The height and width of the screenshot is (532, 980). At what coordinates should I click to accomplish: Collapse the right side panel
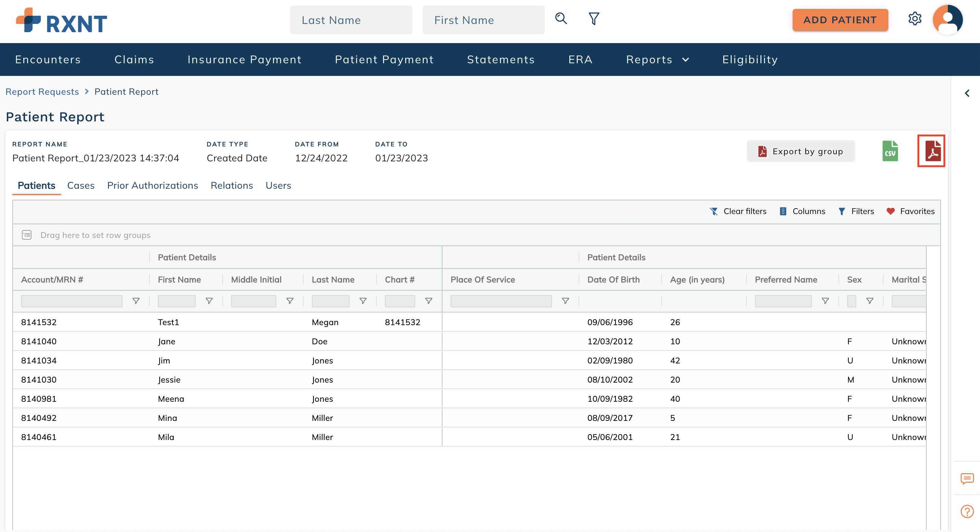pyautogui.click(x=967, y=93)
